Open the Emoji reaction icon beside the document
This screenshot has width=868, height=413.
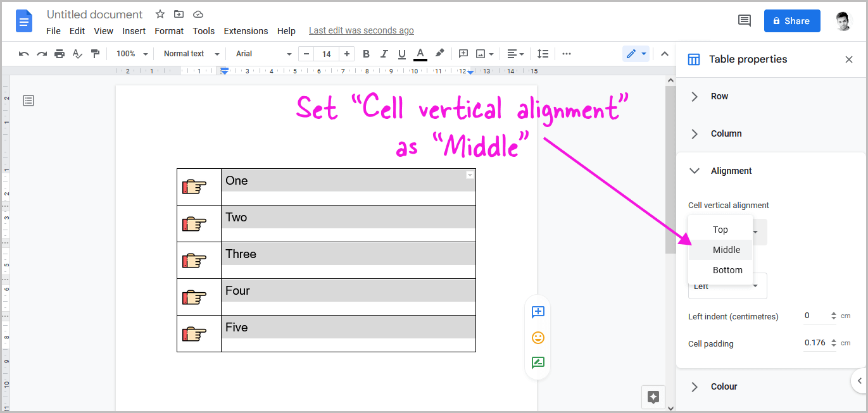(x=538, y=337)
